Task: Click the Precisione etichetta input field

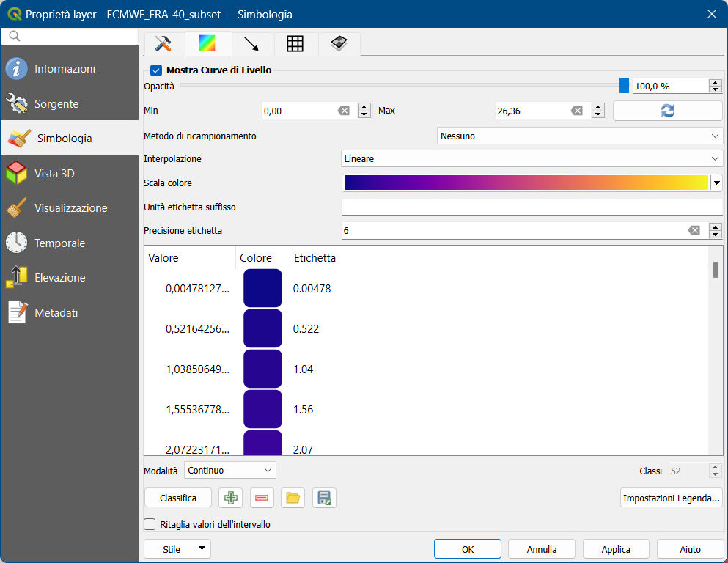Action: pos(513,231)
